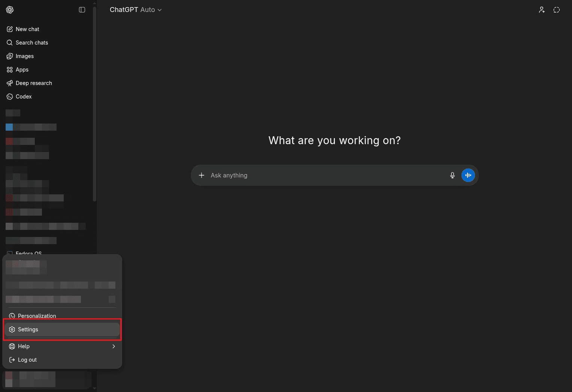
Task: Collapse the sidebar
Action: pos(82,10)
